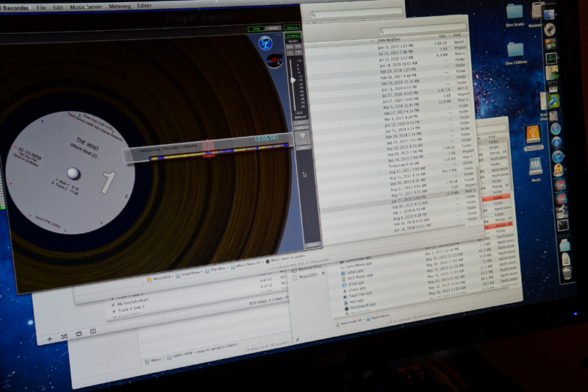Toggle the Dim button under Monitor
The width and height of the screenshot is (588, 392).
[x=298, y=46]
